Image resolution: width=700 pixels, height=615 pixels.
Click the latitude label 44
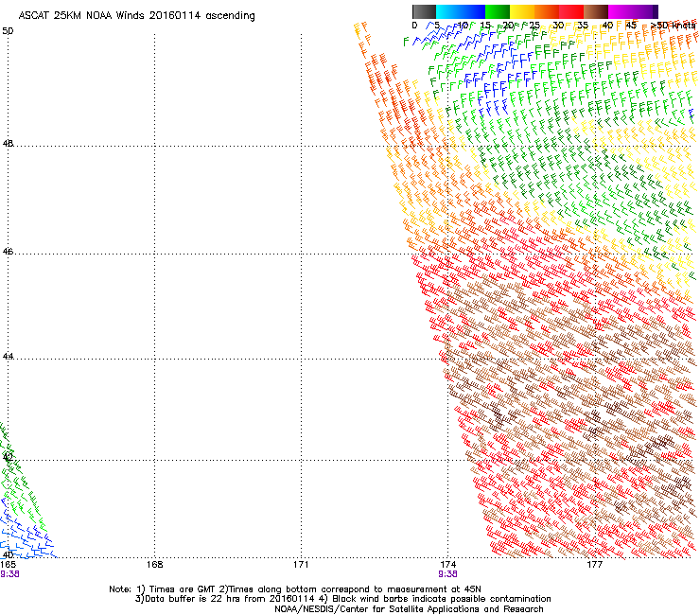tap(8, 357)
